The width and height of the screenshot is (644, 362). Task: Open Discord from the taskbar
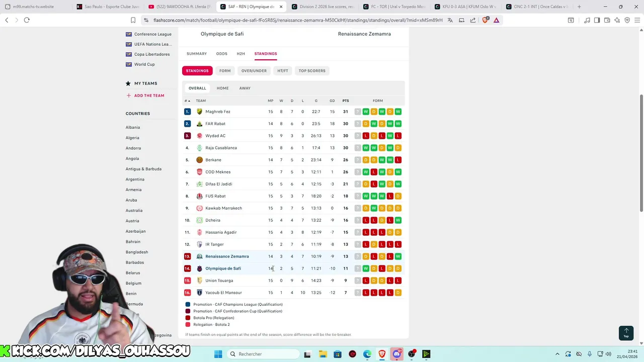397,354
